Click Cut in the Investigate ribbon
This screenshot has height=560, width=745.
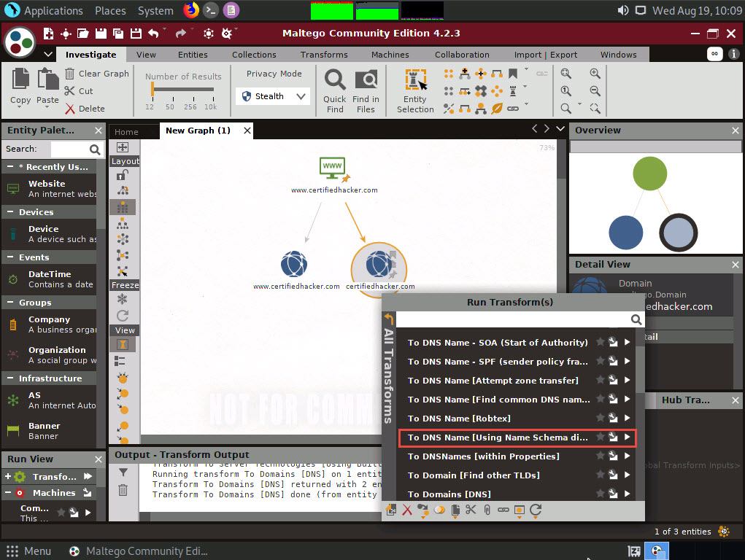[x=79, y=90]
